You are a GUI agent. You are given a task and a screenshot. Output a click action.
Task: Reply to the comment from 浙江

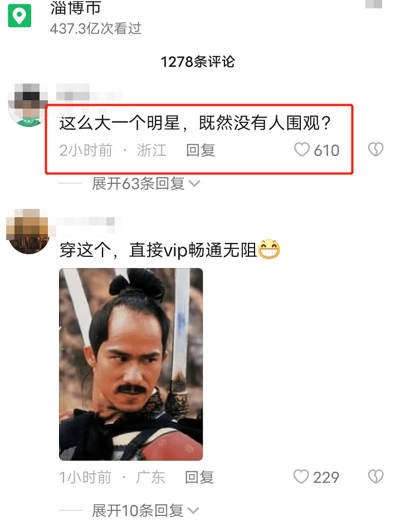point(201,150)
